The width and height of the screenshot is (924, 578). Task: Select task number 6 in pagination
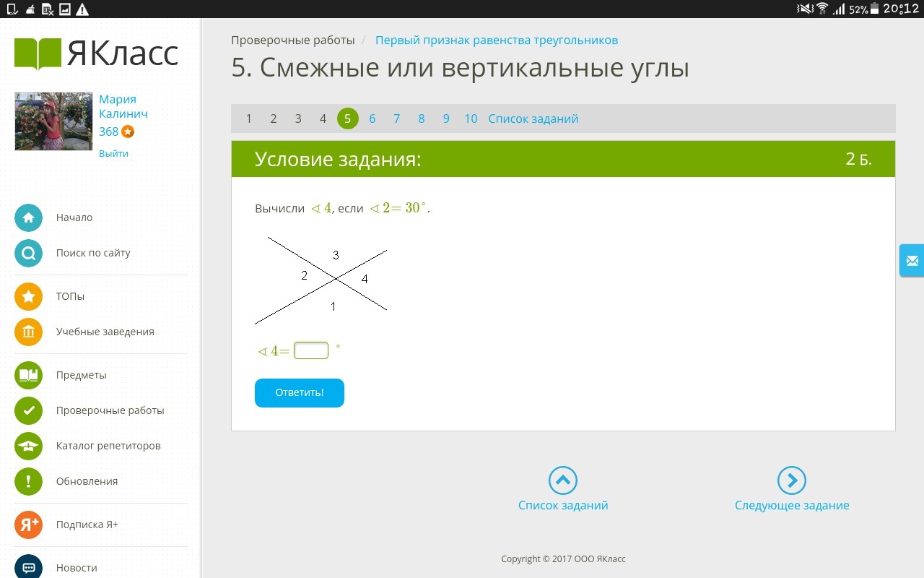click(x=372, y=118)
